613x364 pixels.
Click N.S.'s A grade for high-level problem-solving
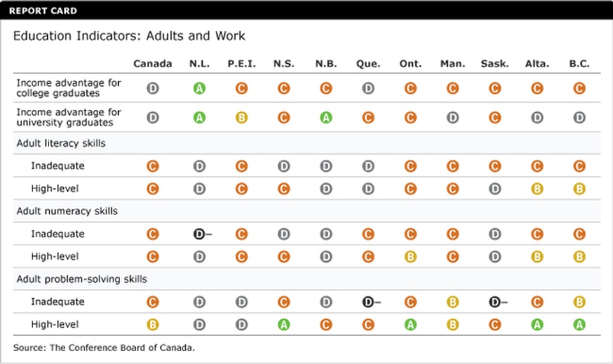coord(284,324)
